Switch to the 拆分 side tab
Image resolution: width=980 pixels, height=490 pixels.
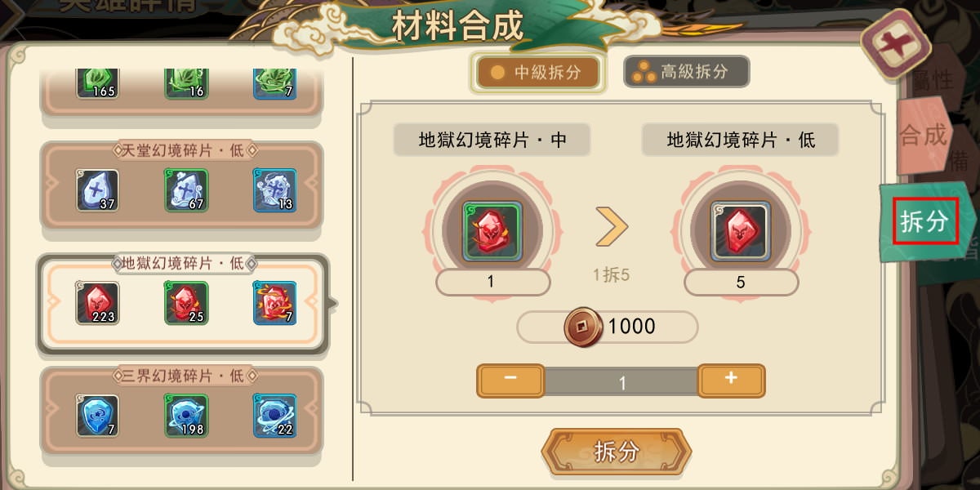924,221
